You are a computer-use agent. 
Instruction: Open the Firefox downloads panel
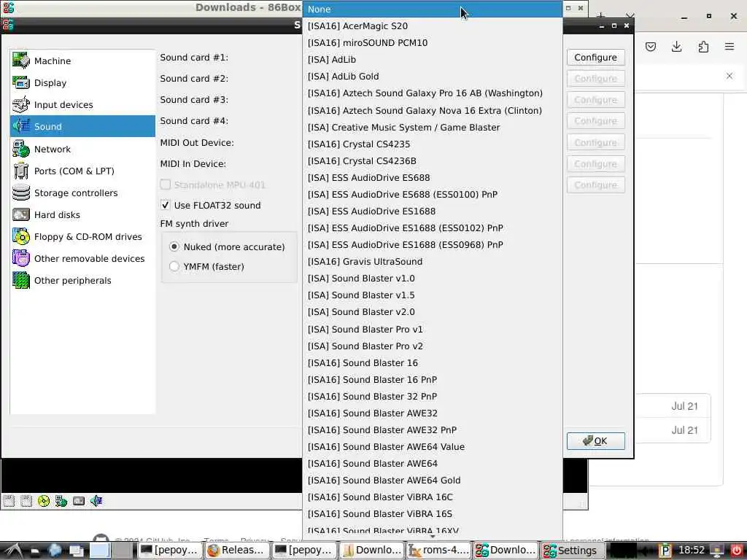[x=676, y=47]
